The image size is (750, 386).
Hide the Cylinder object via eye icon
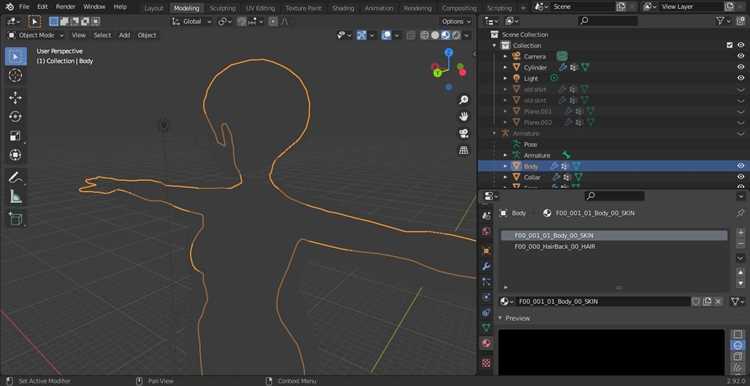pyautogui.click(x=740, y=67)
